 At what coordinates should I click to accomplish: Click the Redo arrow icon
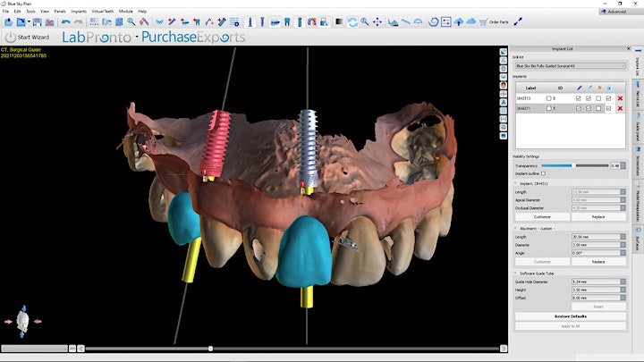point(78,22)
